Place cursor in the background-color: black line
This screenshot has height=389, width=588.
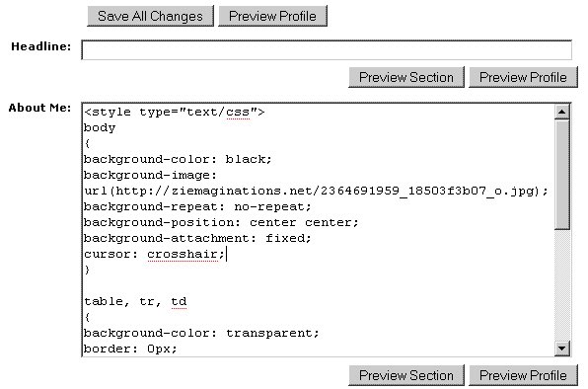(178, 159)
